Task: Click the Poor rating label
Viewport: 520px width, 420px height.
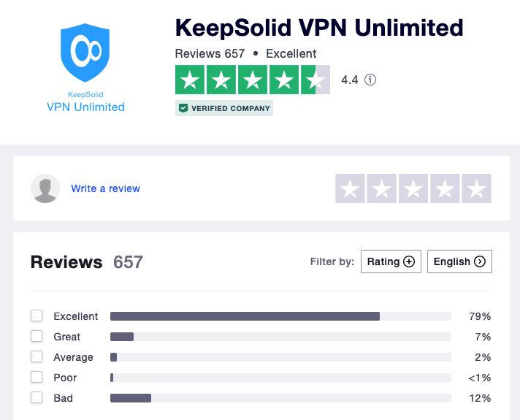Action: 65,378
